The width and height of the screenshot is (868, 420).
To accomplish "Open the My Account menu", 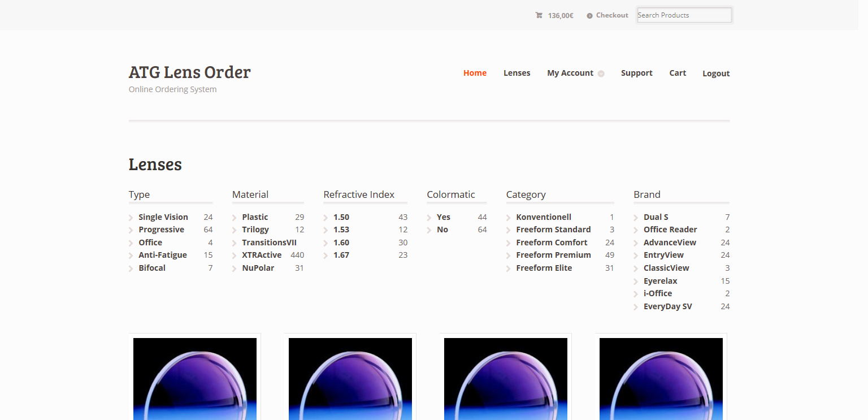I will coord(570,73).
